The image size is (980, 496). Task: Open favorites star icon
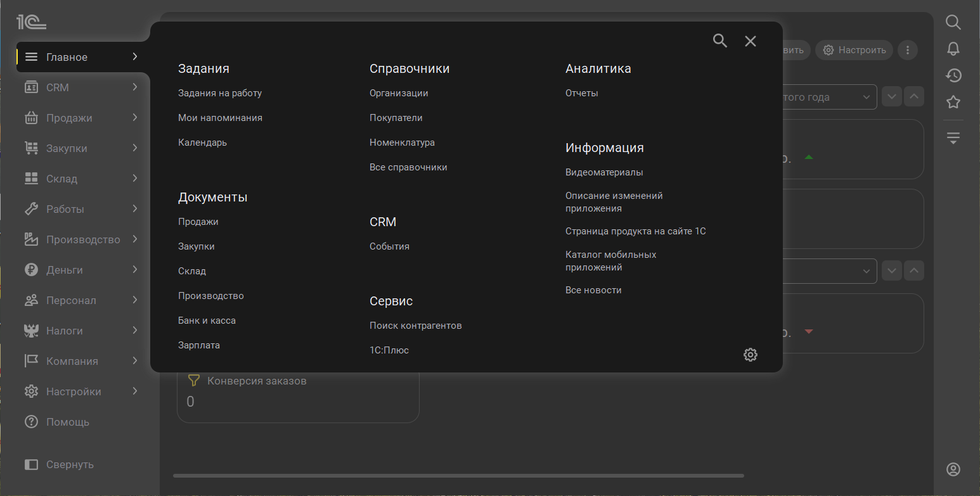click(x=953, y=102)
